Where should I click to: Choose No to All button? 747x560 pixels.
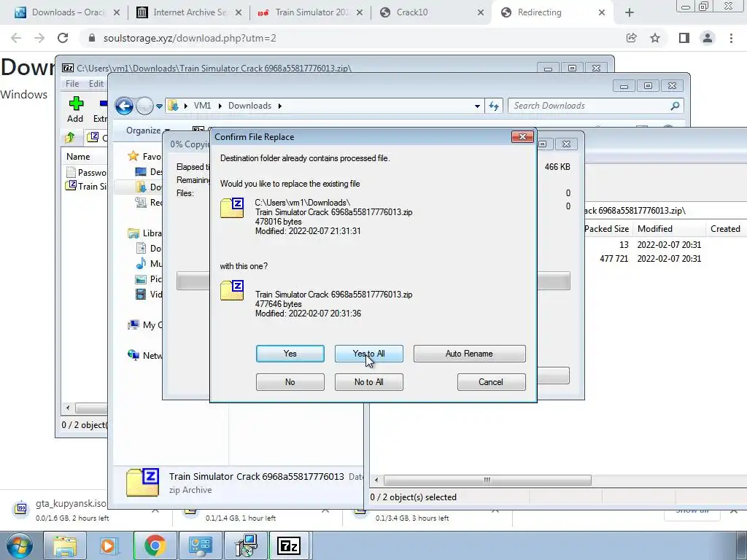pos(368,382)
